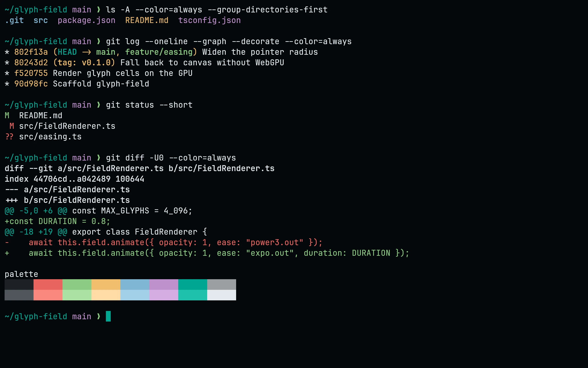Select the hunk header @@ -5,0 +6 @@
The image size is (588, 368).
[x=36, y=210]
